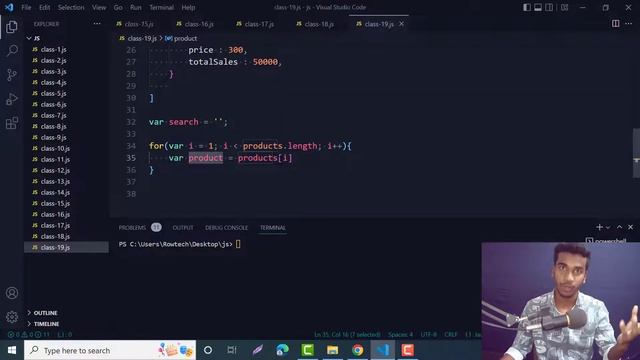The width and height of the screenshot is (640, 360).
Task: Open the View menu
Action: 99,7
